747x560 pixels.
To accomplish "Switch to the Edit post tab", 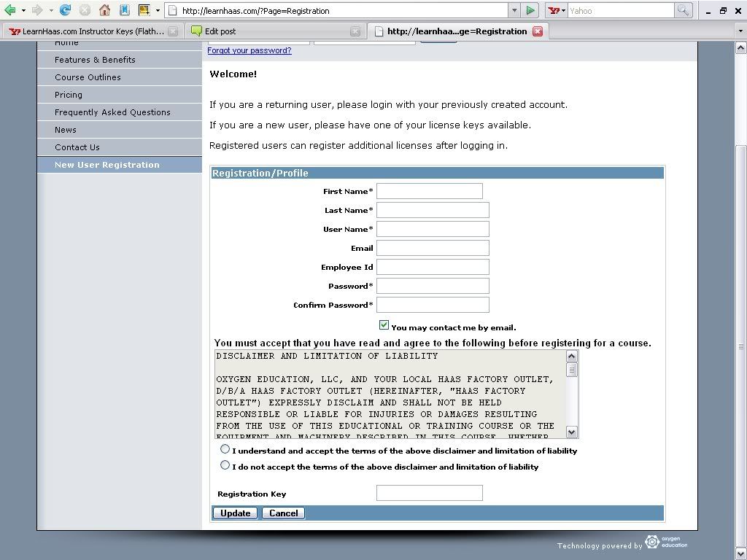I will point(275,31).
